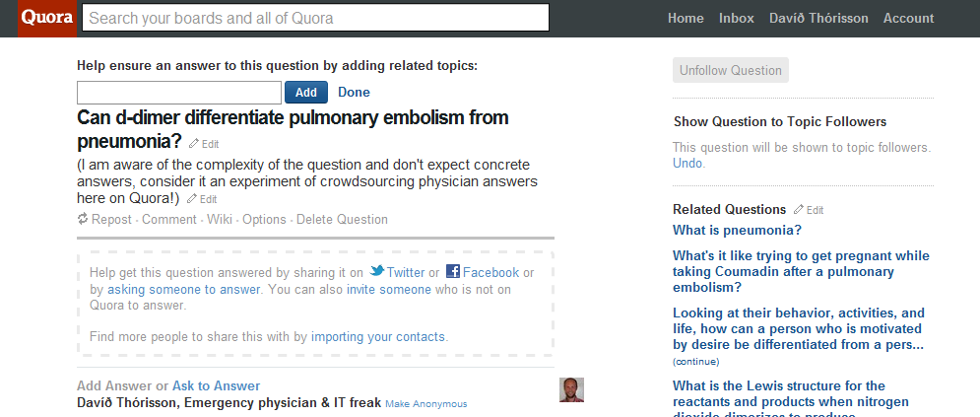Click the blue Add topic button
This screenshot has width=980, height=417.
click(306, 92)
